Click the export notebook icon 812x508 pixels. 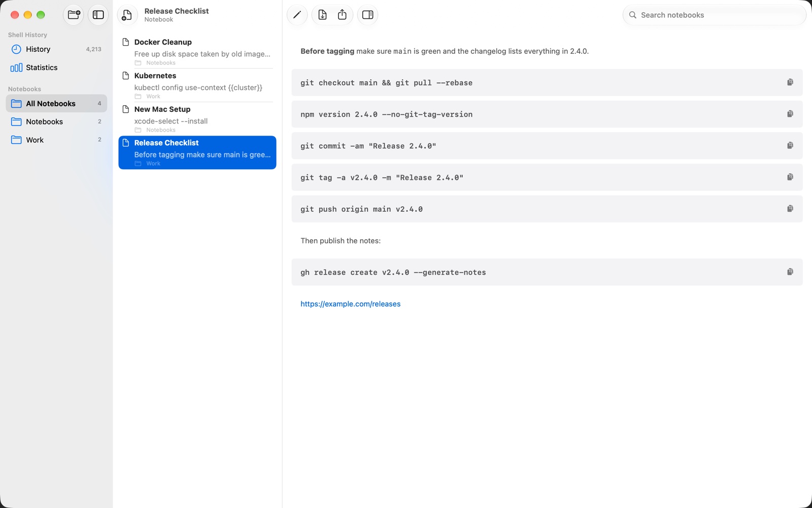coord(322,15)
